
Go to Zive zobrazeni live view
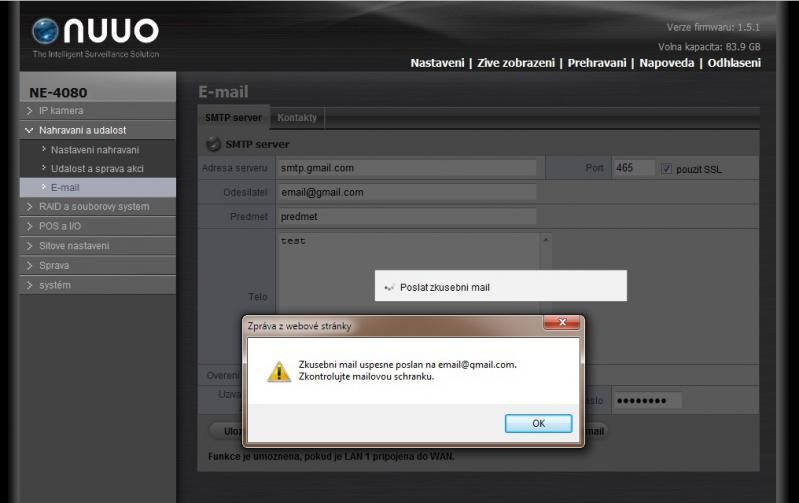pos(514,63)
